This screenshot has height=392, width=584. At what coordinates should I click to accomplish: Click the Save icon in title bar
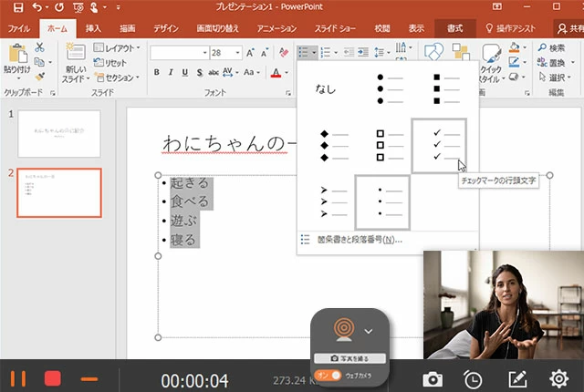coord(18,7)
